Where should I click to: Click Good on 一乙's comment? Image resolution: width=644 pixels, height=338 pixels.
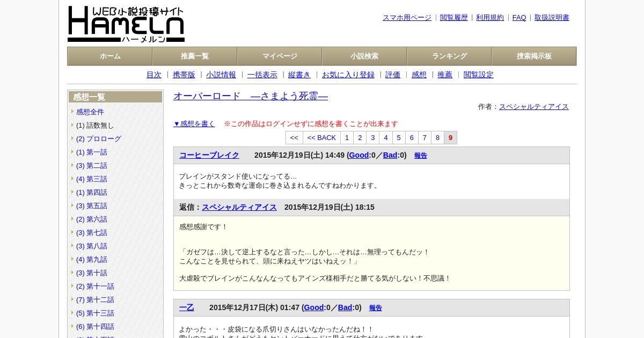click(314, 307)
